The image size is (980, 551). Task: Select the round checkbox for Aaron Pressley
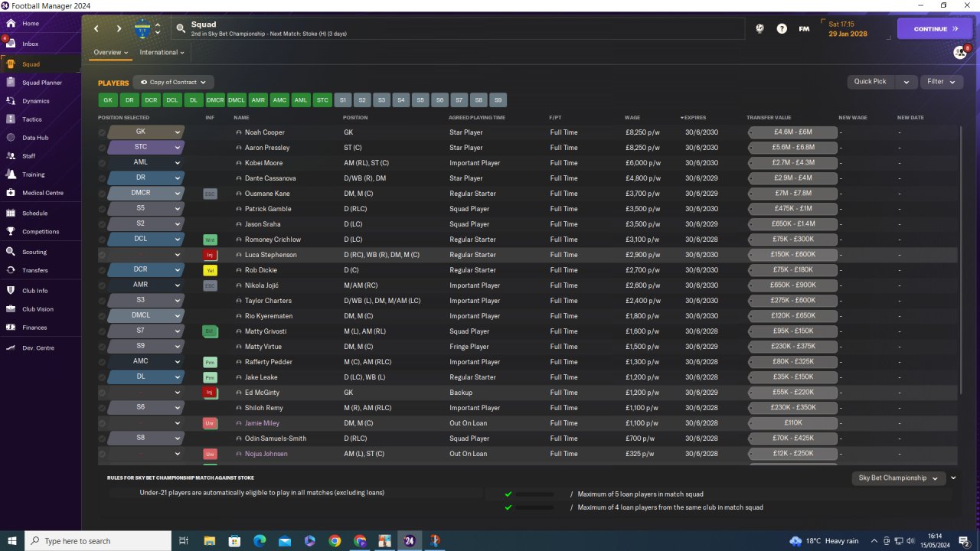(102, 148)
